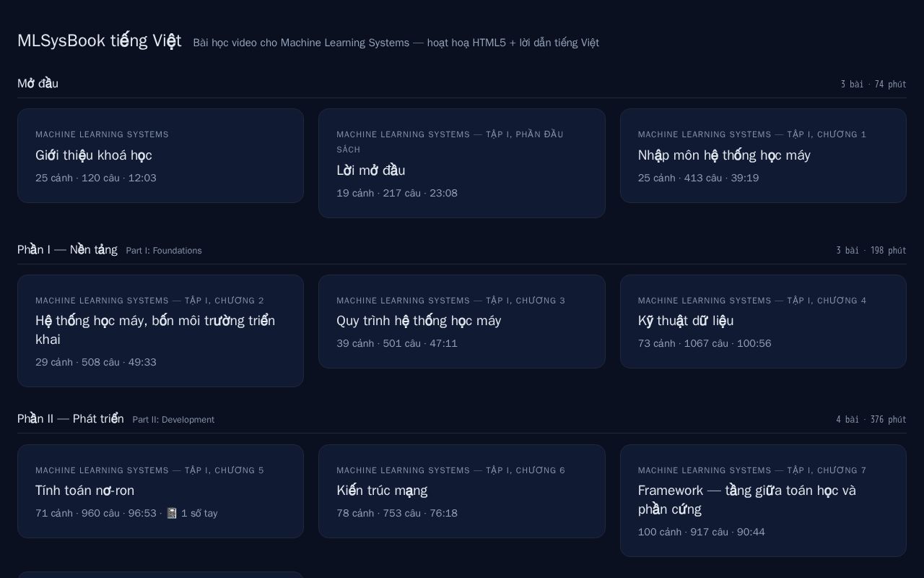This screenshot has width=924, height=578.
Task: Click the '29 cảnh · 508 câu · 49:33' stats
Action: coord(96,362)
